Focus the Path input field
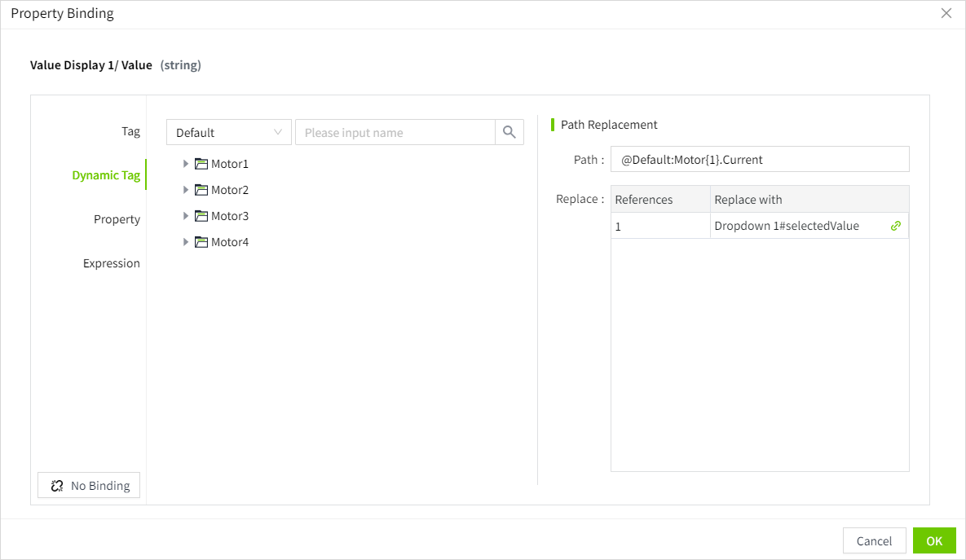 pyautogui.click(x=759, y=160)
